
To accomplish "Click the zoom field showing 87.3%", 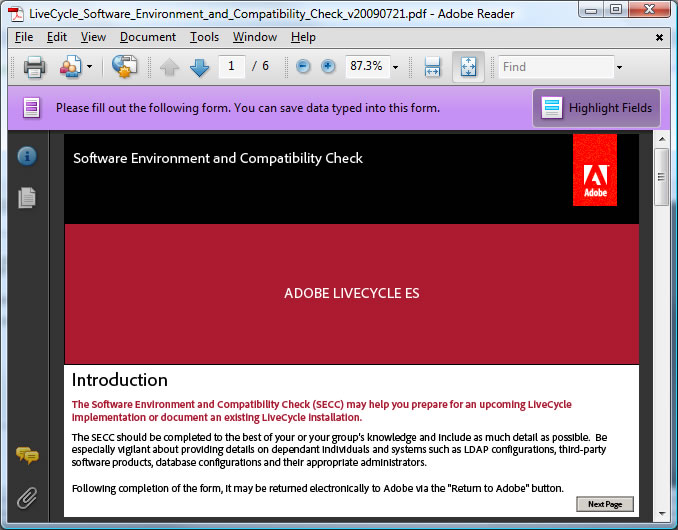I will click(368, 67).
